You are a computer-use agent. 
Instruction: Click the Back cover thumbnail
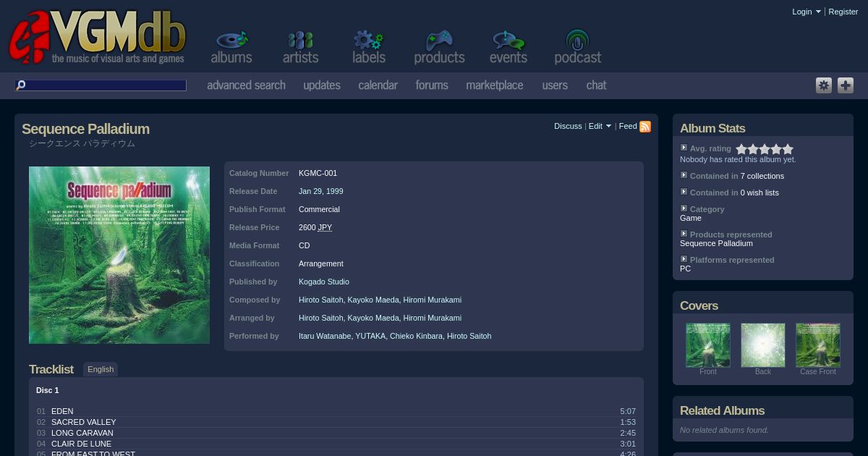point(762,345)
